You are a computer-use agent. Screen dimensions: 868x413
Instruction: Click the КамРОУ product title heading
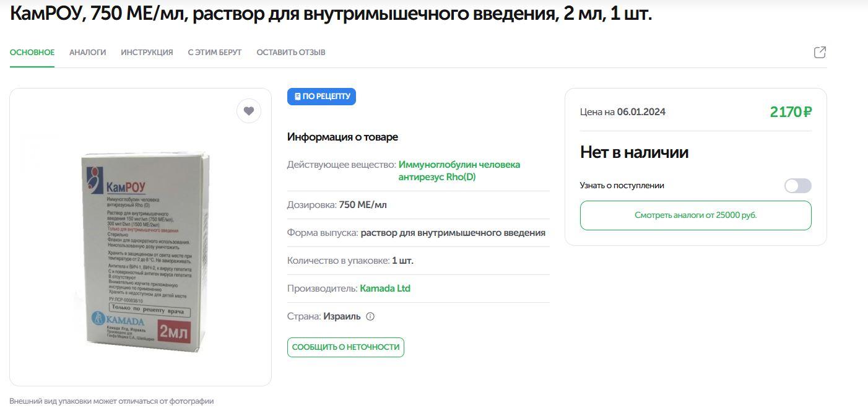click(331, 13)
